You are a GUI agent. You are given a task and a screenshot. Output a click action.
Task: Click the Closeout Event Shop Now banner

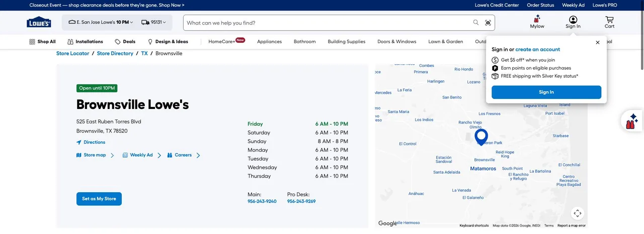click(x=107, y=5)
